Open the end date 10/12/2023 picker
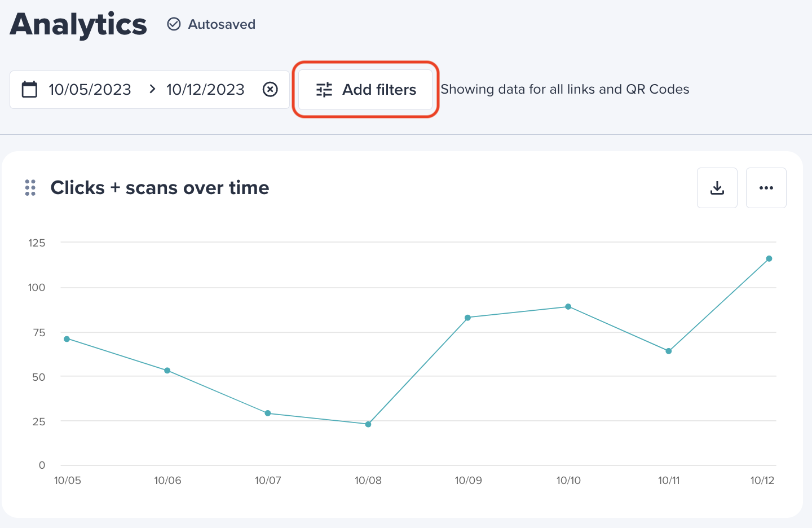 [x=205, y=89]
